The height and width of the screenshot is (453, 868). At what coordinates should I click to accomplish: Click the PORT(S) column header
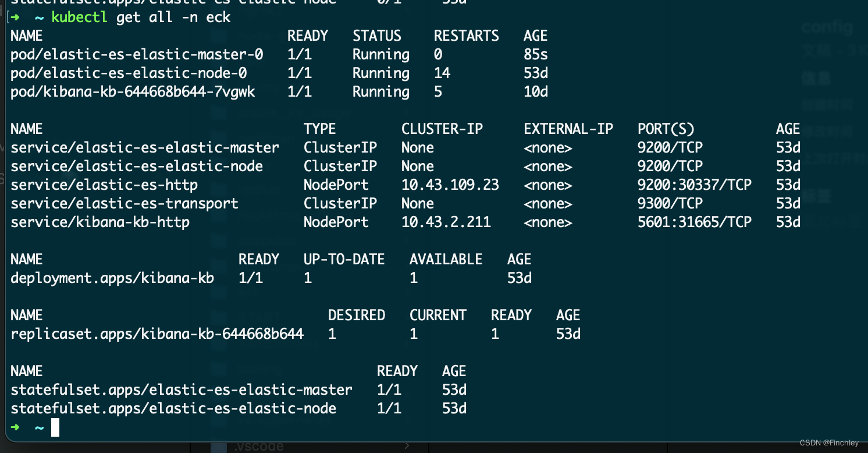pos(666,129)
